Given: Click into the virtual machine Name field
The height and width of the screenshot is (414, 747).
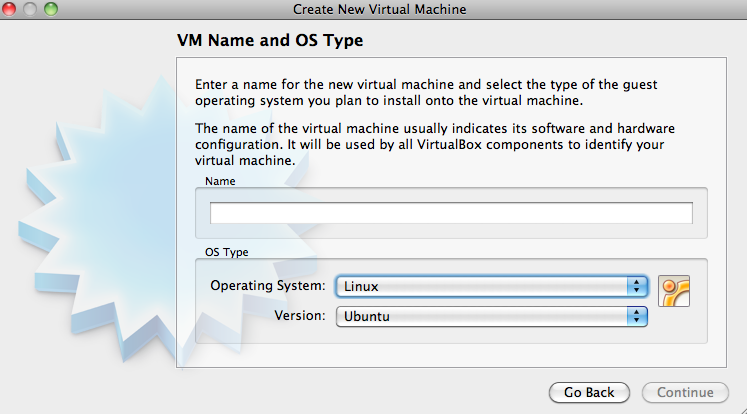Looking at the screenshot, I should click(450, 213).
